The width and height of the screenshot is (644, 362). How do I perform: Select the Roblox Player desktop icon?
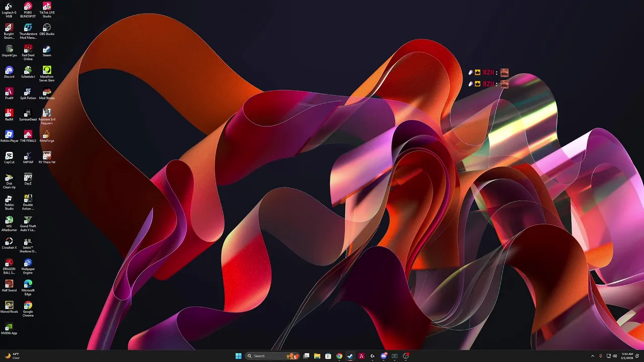tap(9, 137)
